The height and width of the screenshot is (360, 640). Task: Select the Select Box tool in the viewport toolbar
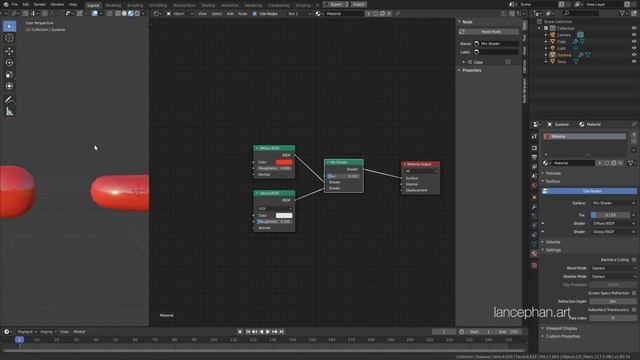tap(9, 27)
